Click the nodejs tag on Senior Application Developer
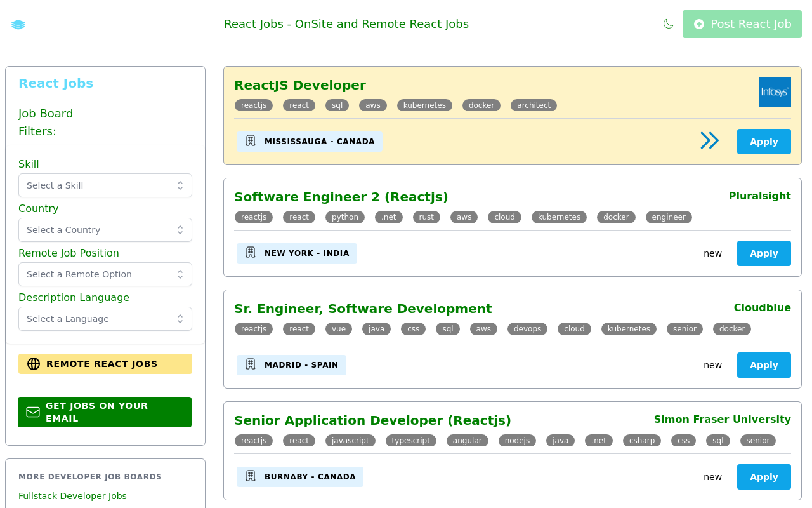This screenshot has height=508, width=812. pyautogui.click(x=517, y=441)
